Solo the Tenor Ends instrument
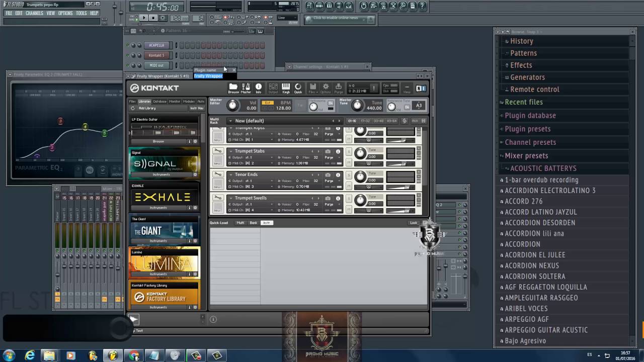The image size is (644, 362). (x=349, y=175)
